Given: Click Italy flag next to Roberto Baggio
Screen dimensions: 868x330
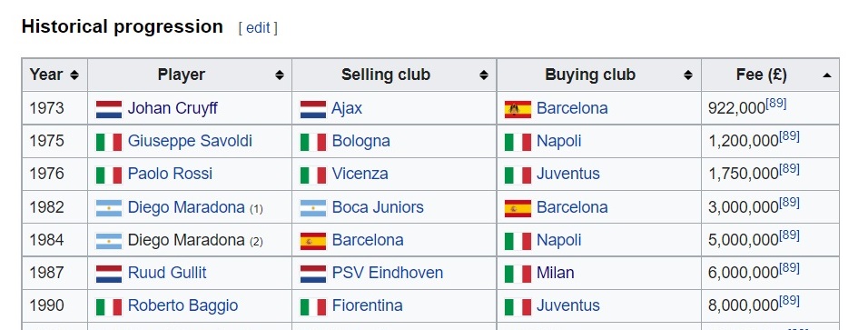Looking at the screenshot, I should point(109,306).
